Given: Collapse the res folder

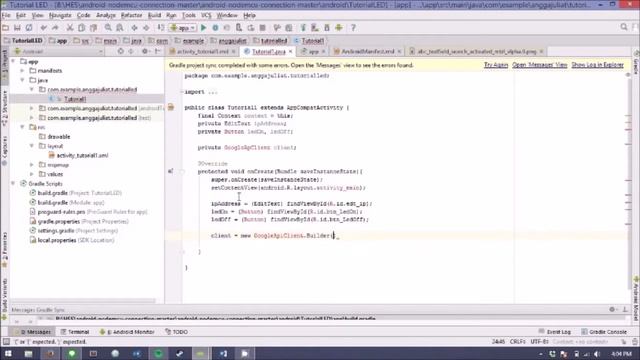Looking at the screenshot, I should point(23,127).
